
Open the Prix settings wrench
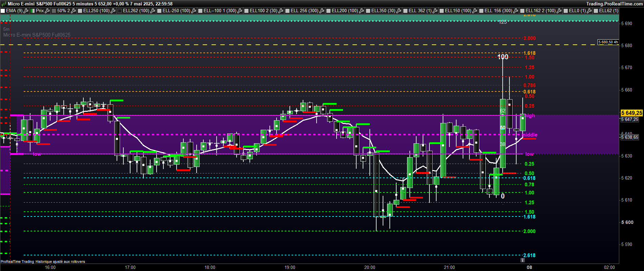coord(47,11)
